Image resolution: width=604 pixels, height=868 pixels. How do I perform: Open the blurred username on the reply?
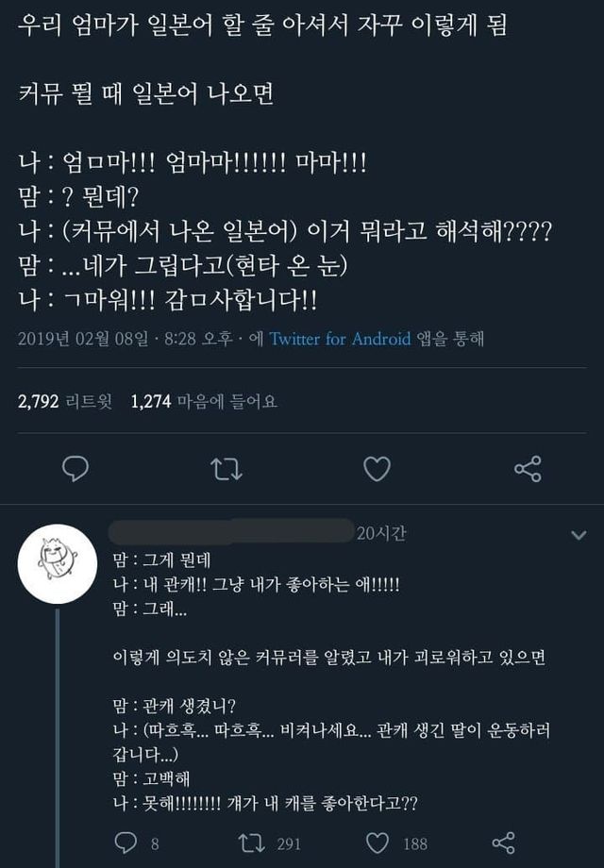tap(231, 532)
